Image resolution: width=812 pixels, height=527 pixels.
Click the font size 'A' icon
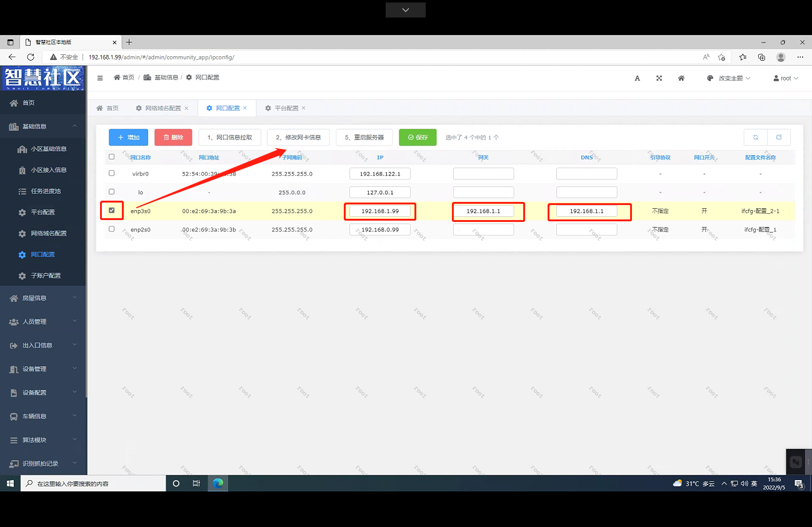[637, 78]
